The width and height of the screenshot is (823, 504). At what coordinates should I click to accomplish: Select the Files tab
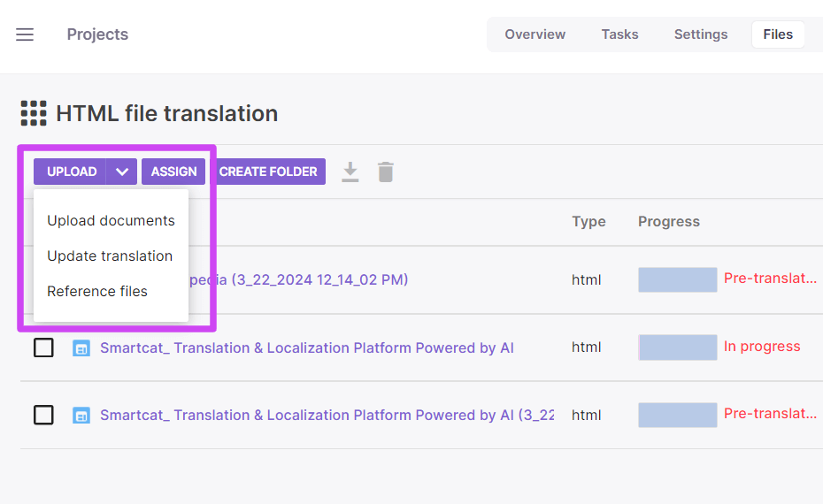(x=778, y=34)
